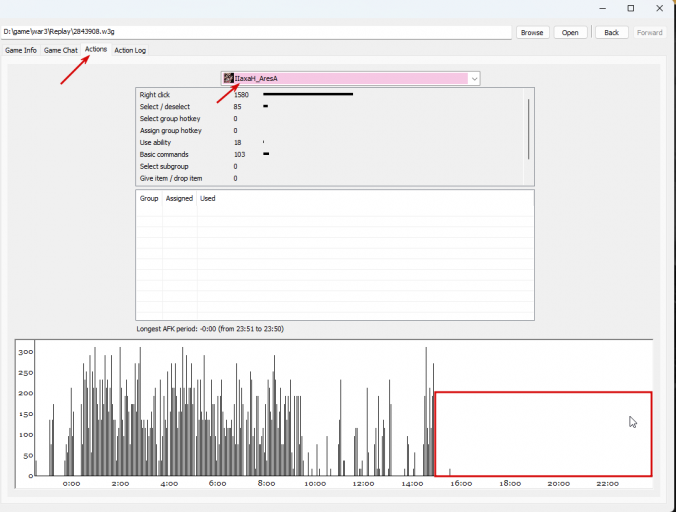Select the Select subgroup row
Image resolution: width=676 pixels, height=512 pixels.
tap(330, 166)
